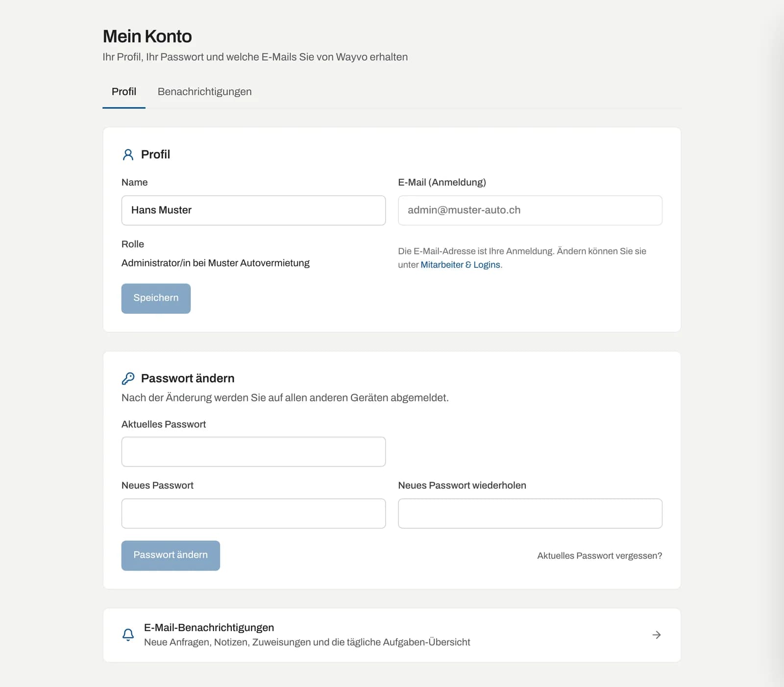Click the Passwort ändern section heading
Screen dimensions: 784x687
click(188, 378)
